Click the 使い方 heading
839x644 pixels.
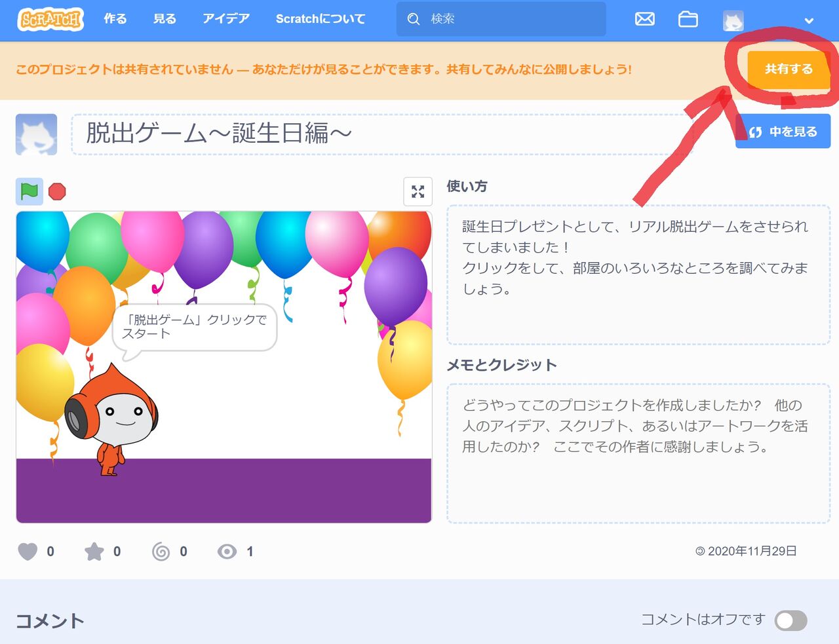[467, 186]
